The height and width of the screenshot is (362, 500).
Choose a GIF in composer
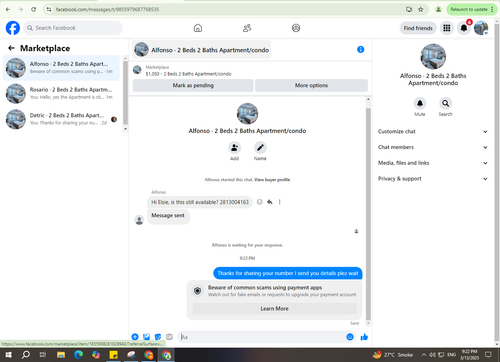coord(169,337)
